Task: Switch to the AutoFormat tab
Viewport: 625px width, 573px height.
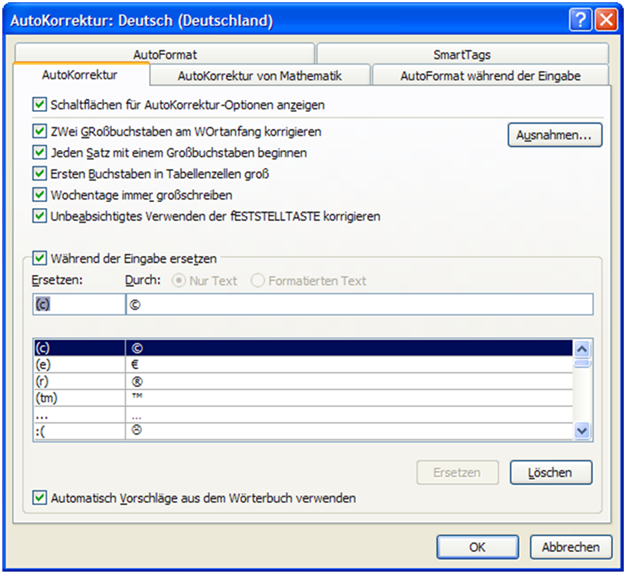Action: 164,55
